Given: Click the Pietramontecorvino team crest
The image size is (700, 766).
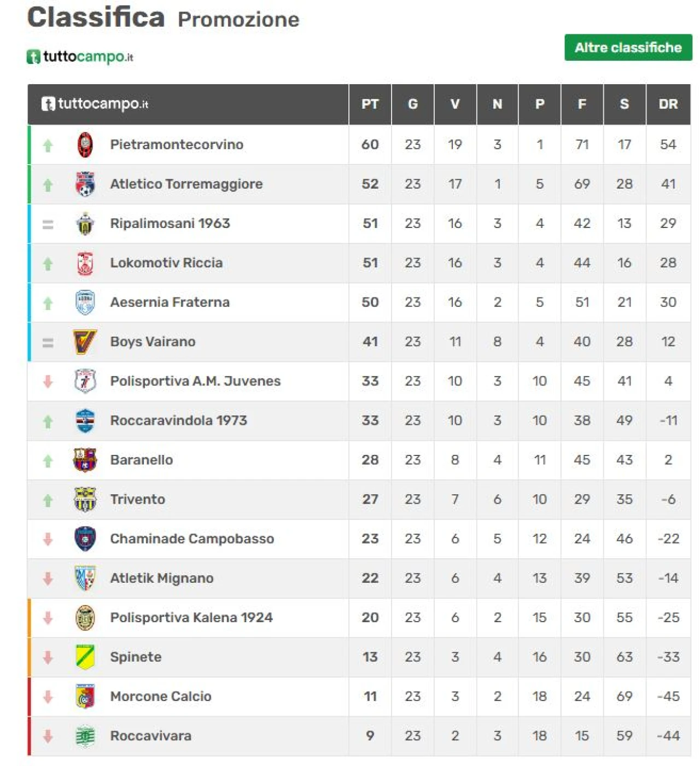Looking at the screenshot, I should click(x=85, y=145).
